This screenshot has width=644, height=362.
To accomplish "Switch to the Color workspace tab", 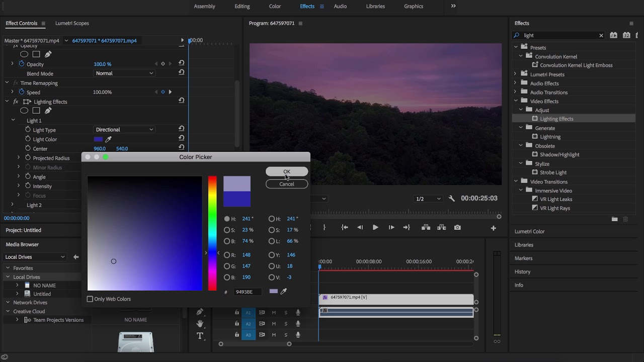I will click(275, 7).
